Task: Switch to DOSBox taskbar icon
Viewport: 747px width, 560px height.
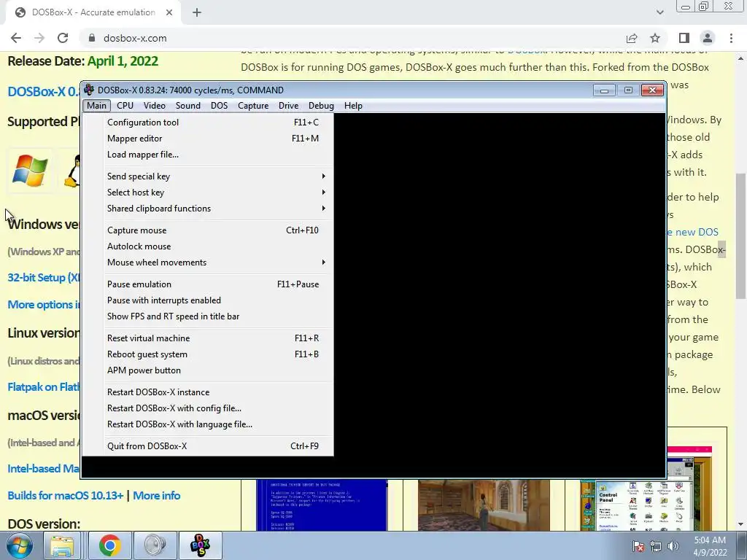Action: [x=201, y=545]
